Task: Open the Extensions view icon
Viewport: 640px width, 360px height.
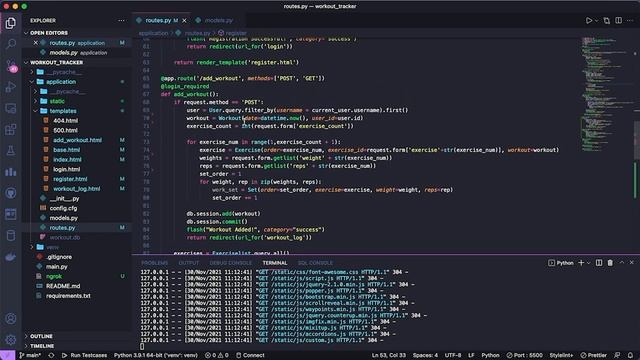Action: [x=11, y=129]
